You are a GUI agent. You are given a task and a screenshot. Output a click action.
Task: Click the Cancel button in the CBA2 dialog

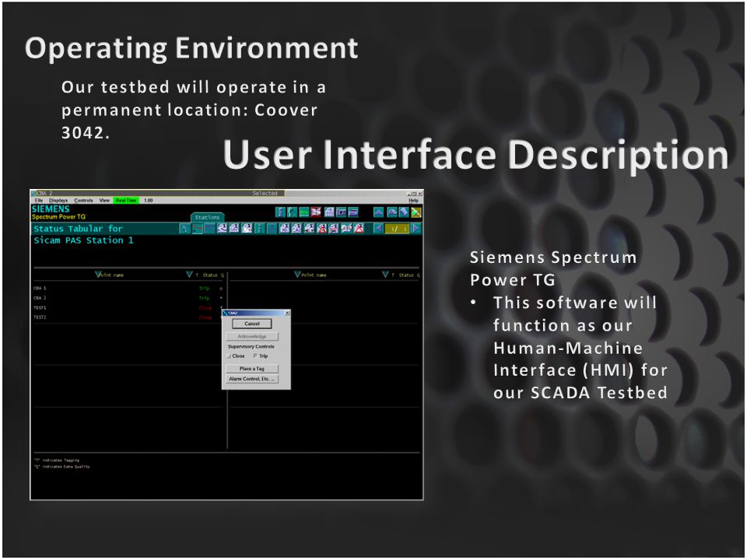click(x=252, y=324)
